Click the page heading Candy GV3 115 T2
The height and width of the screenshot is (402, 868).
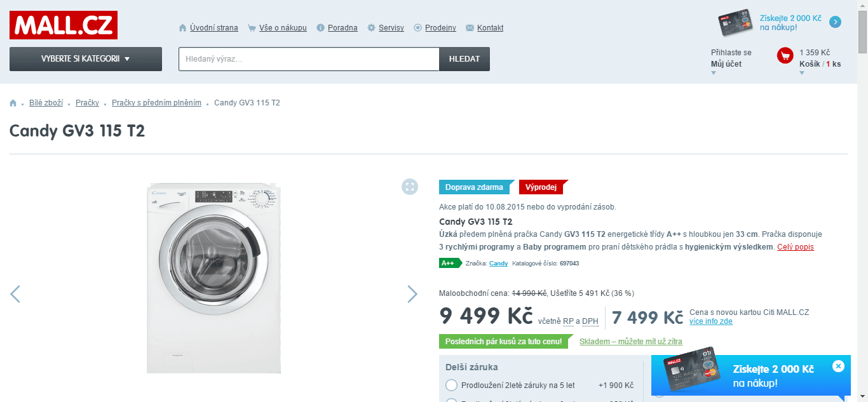click(78, 131)
